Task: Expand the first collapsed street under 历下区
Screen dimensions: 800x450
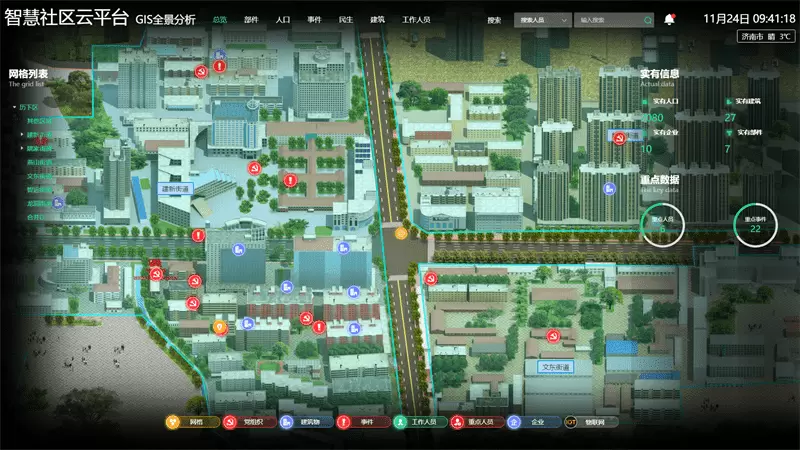Action: coord(22,134)
